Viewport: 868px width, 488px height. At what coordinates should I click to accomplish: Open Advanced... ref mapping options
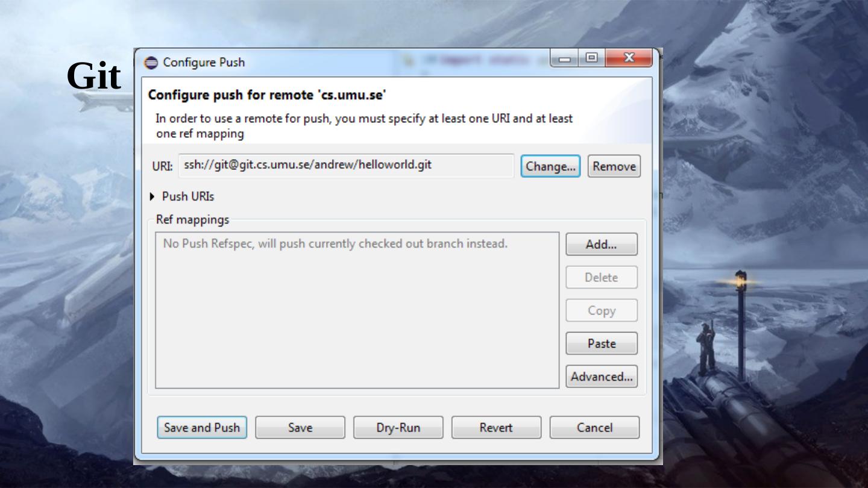click(601, 377)
